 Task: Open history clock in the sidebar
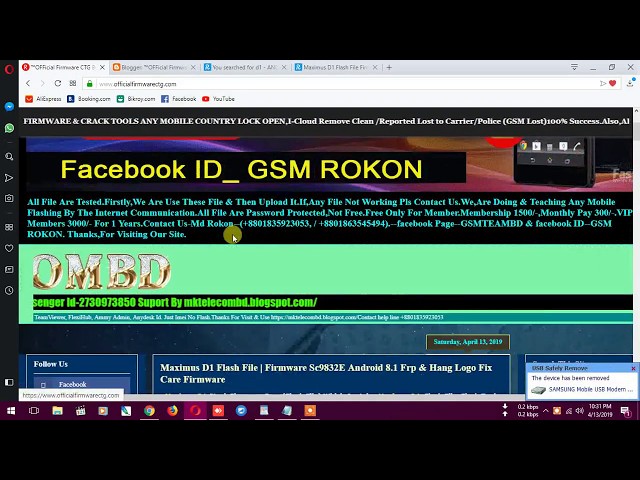coord(9,290)
